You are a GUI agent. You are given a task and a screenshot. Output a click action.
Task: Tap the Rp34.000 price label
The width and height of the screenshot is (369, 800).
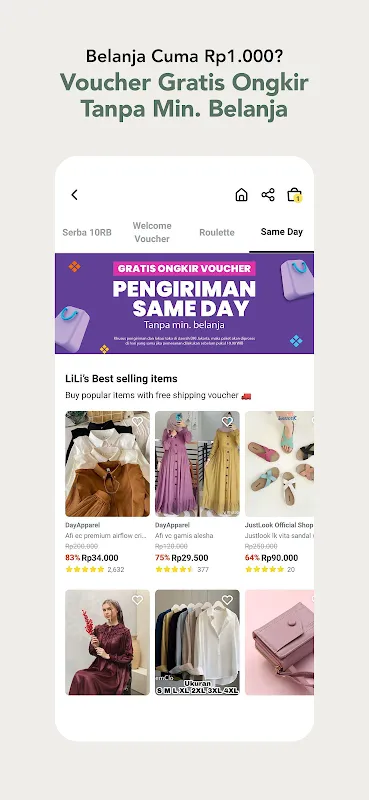[100, 558]
